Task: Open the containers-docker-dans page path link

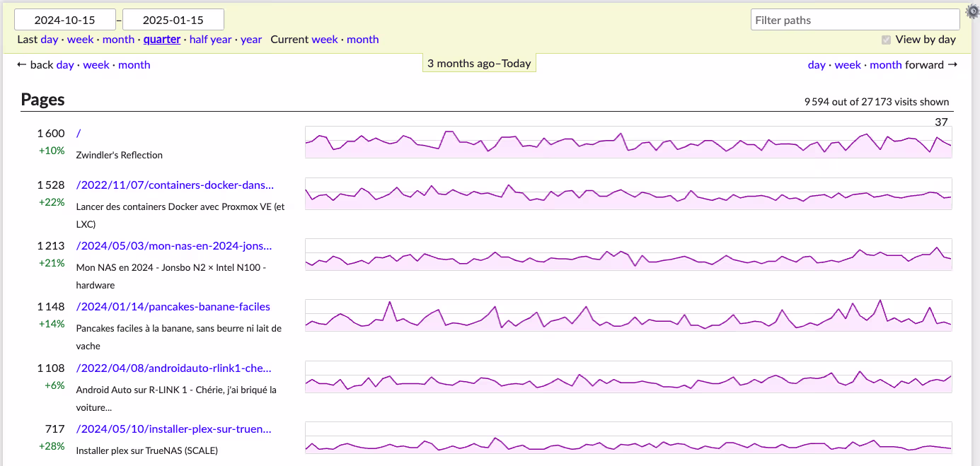Action: pyautogui.click(x=175, y=185)
